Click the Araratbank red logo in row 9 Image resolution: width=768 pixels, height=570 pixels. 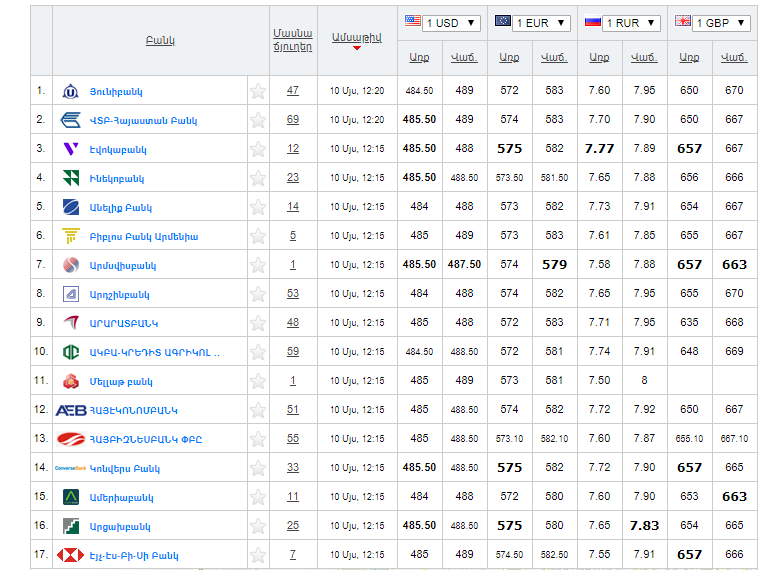click(x=71, y=323)
